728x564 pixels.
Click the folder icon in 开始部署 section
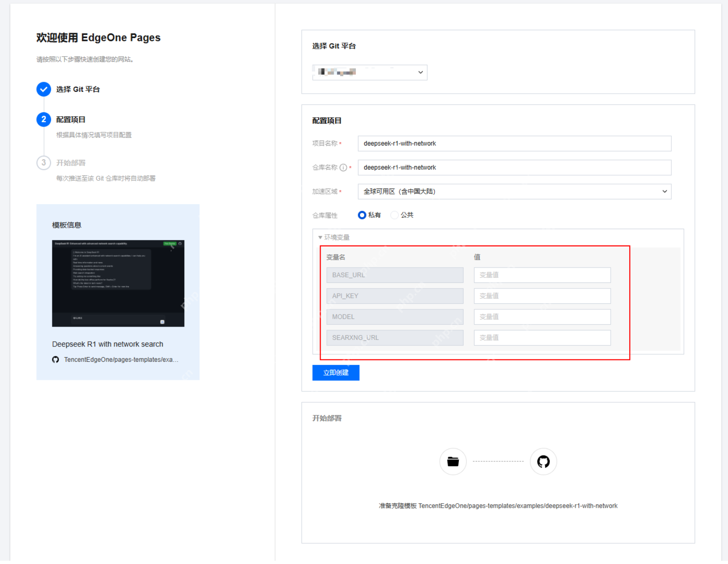[x=453, y=461]
